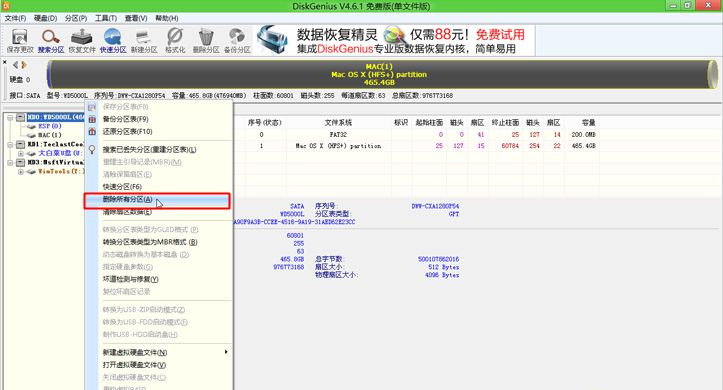Open the 恢复文件 (Recover Files) tool
This screenshot has width=723, height=390.
(x=82, y=41)
